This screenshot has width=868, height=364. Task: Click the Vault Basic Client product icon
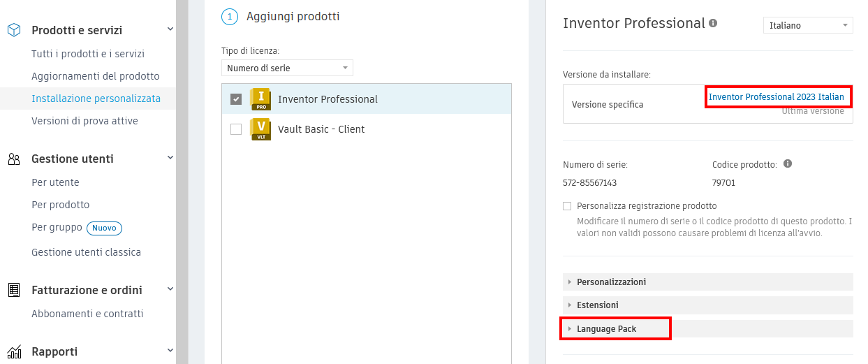pyautogui.click(x=260, y=129)
